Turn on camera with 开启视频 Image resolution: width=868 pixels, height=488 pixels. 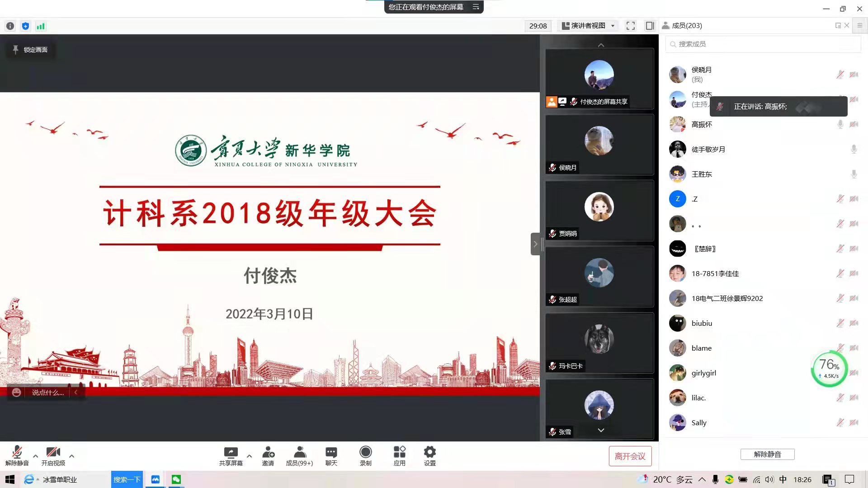pyautogui.click(x=53, y=455)
